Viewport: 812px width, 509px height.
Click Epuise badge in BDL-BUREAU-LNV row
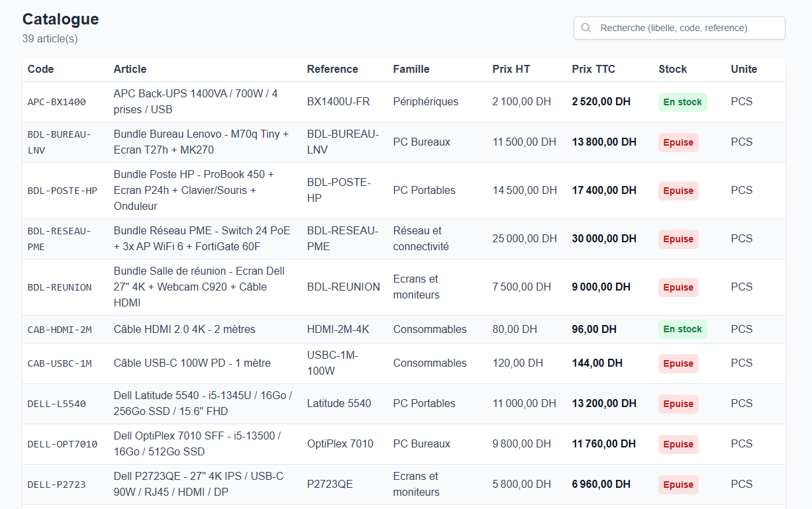[x=678, y=142]
